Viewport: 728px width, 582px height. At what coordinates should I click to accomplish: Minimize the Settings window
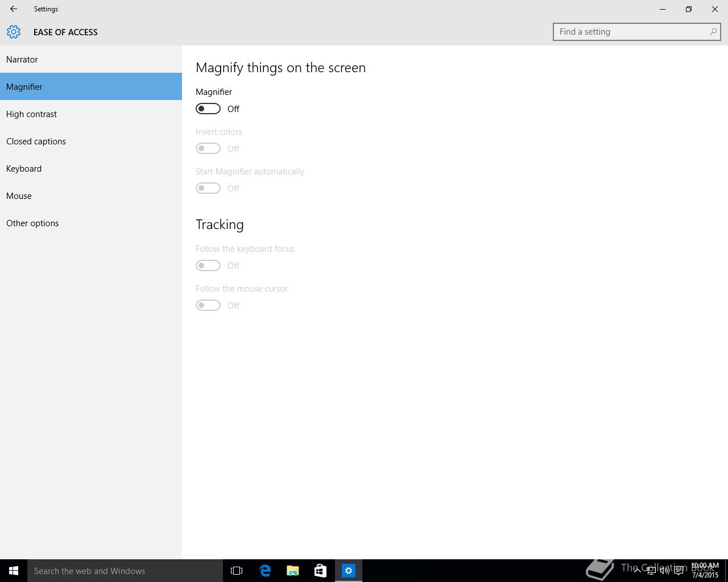coord(663,9)
